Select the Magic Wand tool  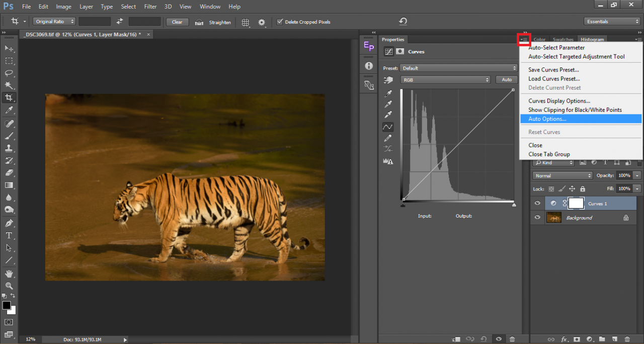click(9, 86)
